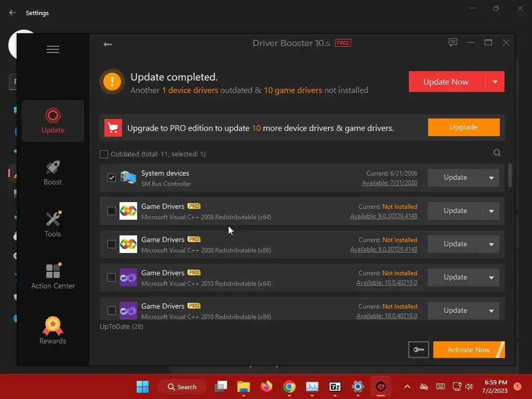
Task: Open 7-Zip from taskbar
Action: coord(335,387)
